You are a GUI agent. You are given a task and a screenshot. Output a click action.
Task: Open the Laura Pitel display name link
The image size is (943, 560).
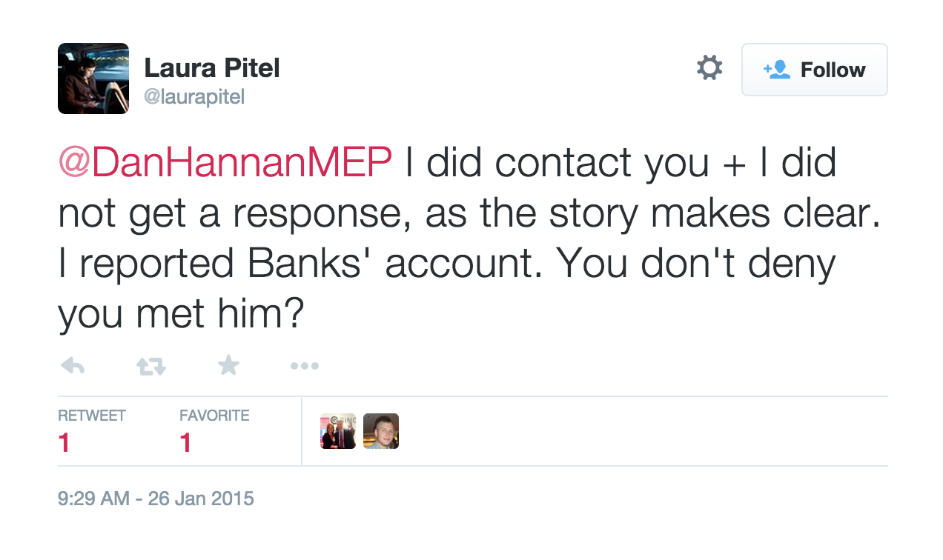[x=212, y=69]
